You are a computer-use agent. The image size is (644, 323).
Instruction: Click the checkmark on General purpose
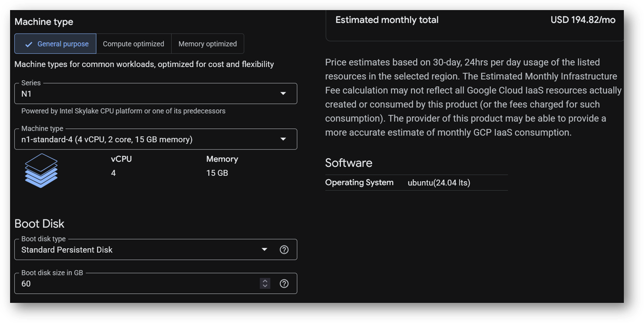coord(29,44)
